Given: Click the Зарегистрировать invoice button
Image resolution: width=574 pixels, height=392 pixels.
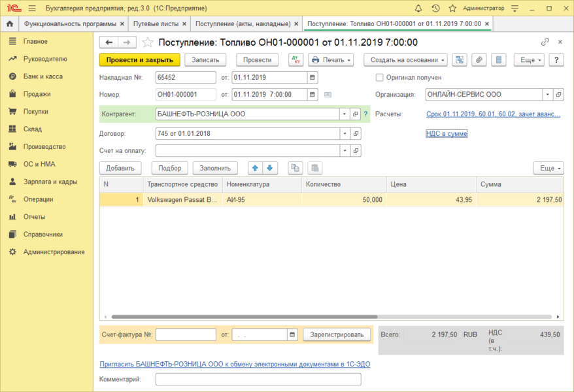Looking at the screenshot, I should tap(337, 335).
